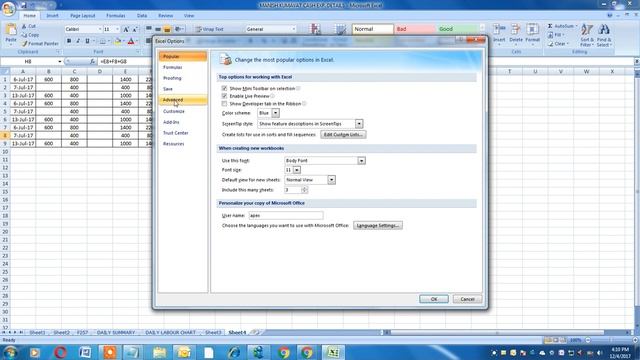Switch to the Insert ribbon tab
Image resolution: width=640 pixels, height=360 pixels.
click(52, 16)
